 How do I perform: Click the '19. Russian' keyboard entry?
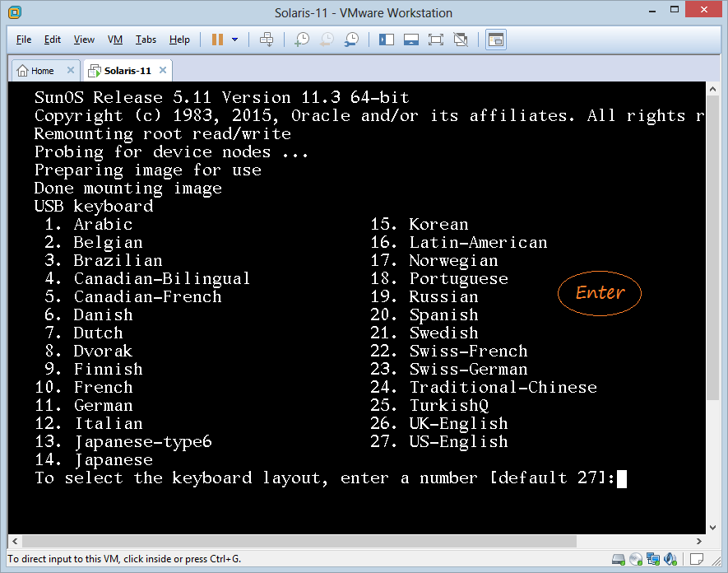point(424,296)
